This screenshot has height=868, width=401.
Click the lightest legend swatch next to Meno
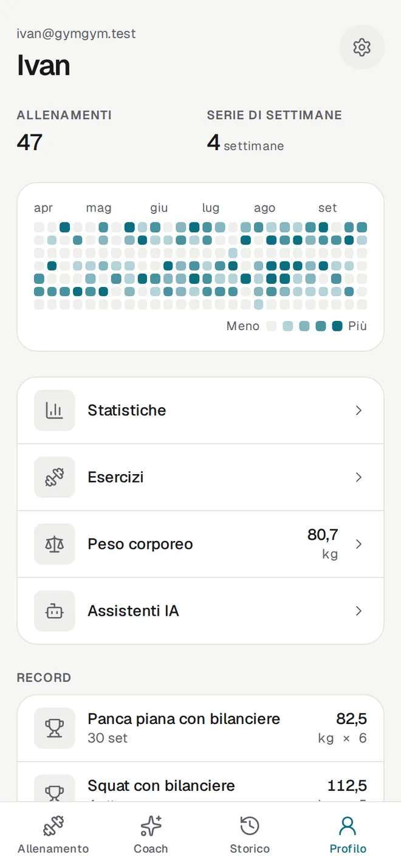click(x=271, y=326)
